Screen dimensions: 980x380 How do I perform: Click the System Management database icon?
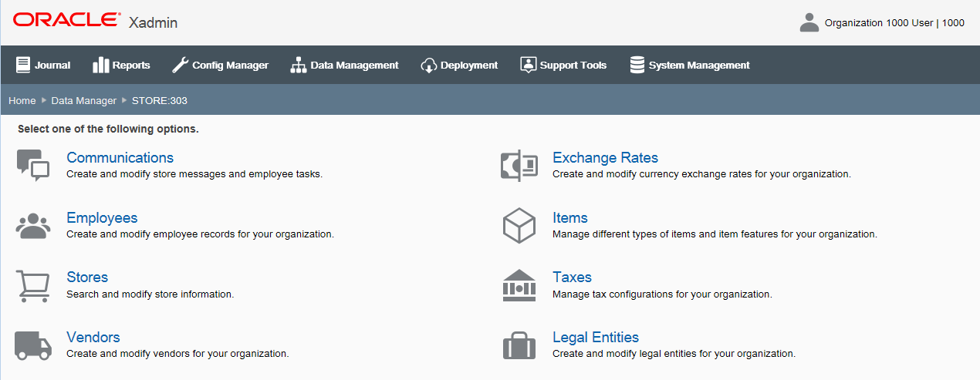(637, 65)
